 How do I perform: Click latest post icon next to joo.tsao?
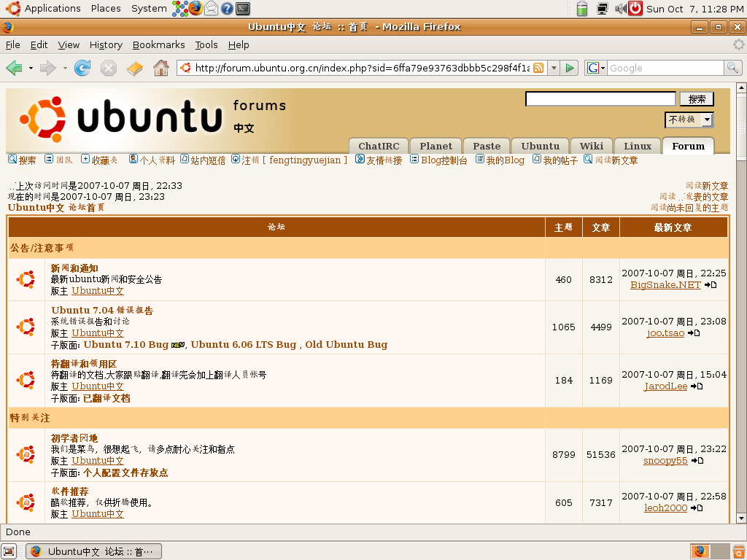pyautogui.click(x=694, y=332)
